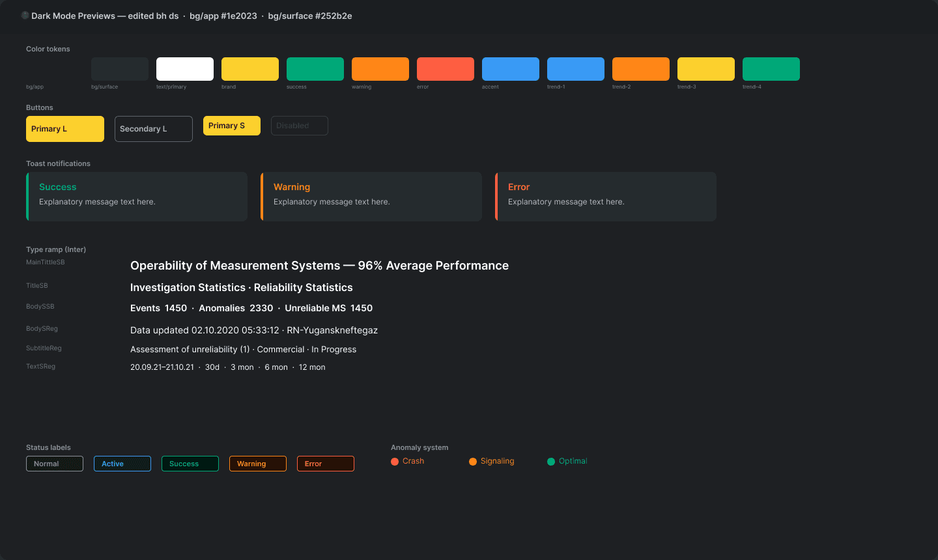Viewport: 938px width, 560px height.
Task: Select the orange trend-2 swatch
Action: coord(641,69)
